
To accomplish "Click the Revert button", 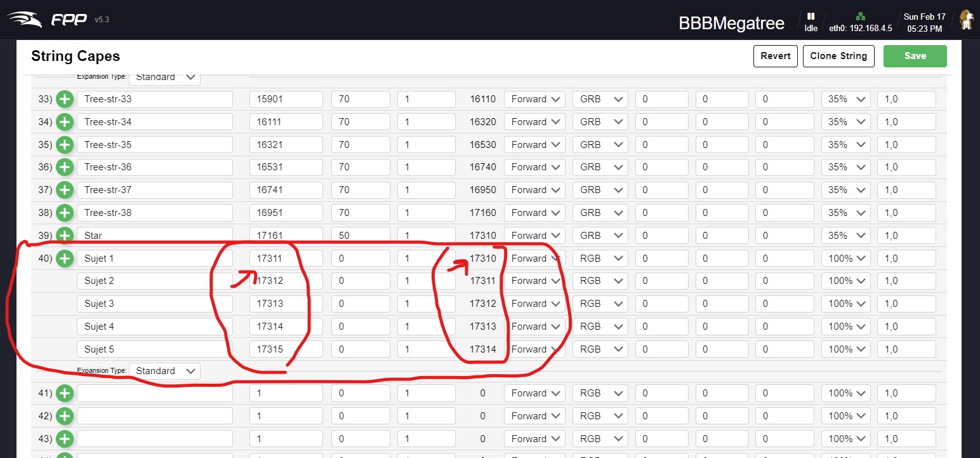I will tap(775, 56).
